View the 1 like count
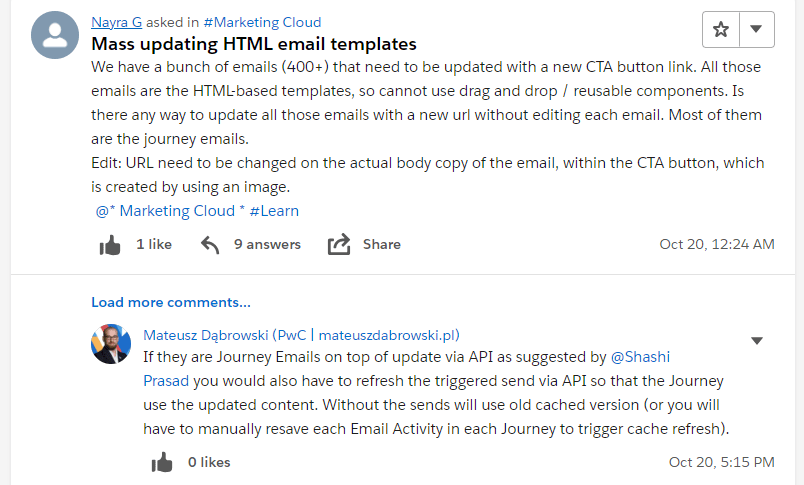Image resolution: width=804 pixels, height=485 pixels. 154,244
